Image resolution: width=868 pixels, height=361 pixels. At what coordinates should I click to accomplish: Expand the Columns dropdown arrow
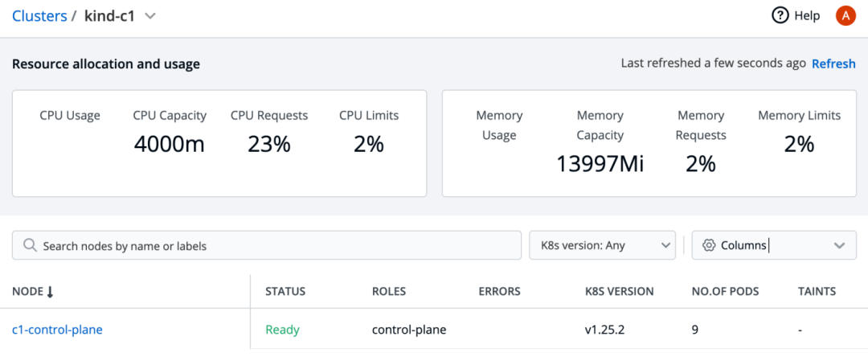839,245
